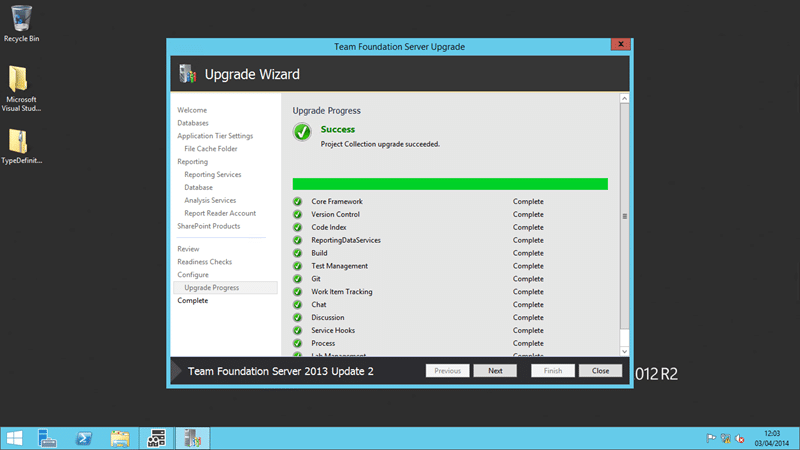Open the TFS Administration Console taskbar icon
This screenshot has width=800, height=450.
[x=156, y=438]
